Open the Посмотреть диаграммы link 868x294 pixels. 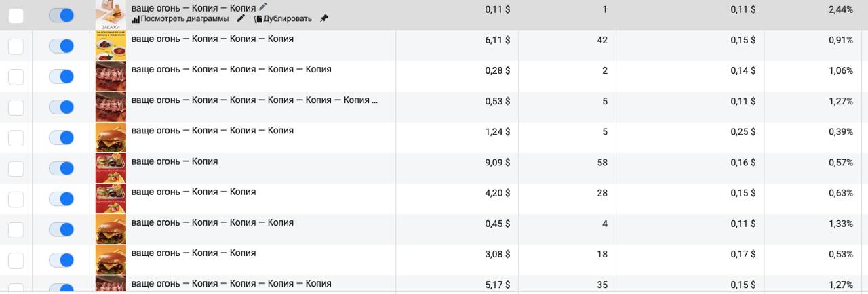coord(184,18)
